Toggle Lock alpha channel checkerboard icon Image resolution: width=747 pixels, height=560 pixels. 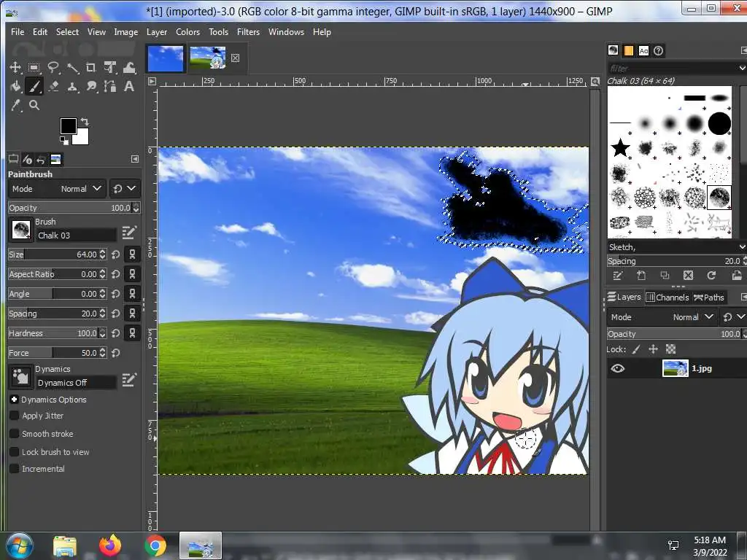[671, 349]
